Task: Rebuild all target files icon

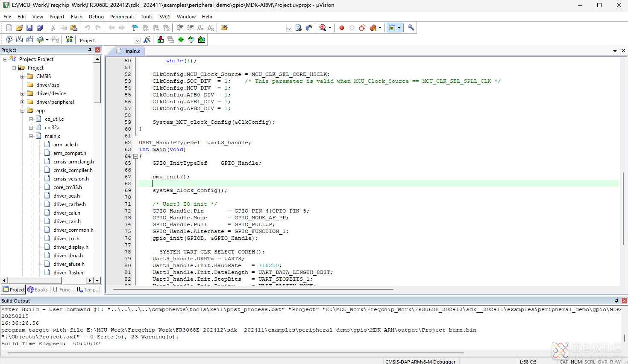Action: [29, 40]
